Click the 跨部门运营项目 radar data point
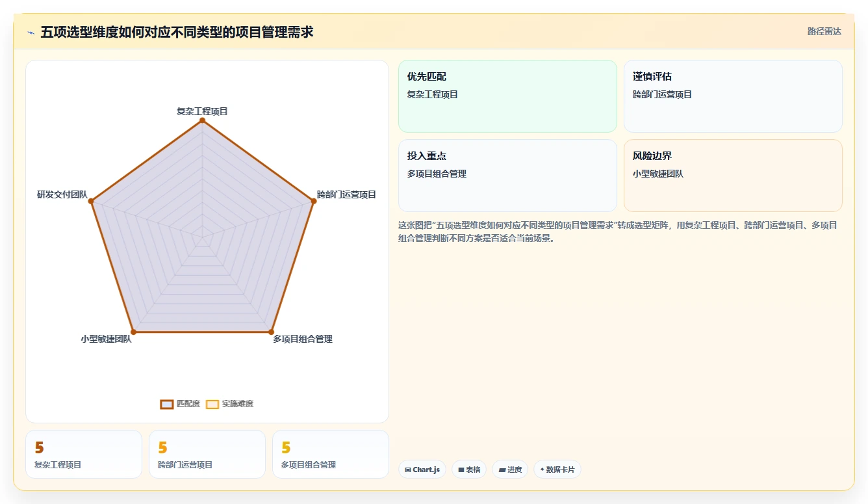Viewport: 868px width, 504px height. [313, 201]
